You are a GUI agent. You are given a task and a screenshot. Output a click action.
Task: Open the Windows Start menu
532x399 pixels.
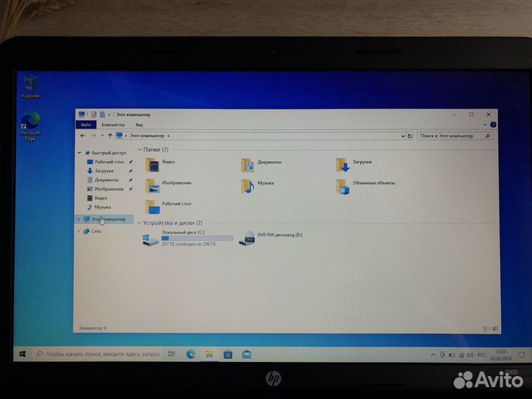23,354
